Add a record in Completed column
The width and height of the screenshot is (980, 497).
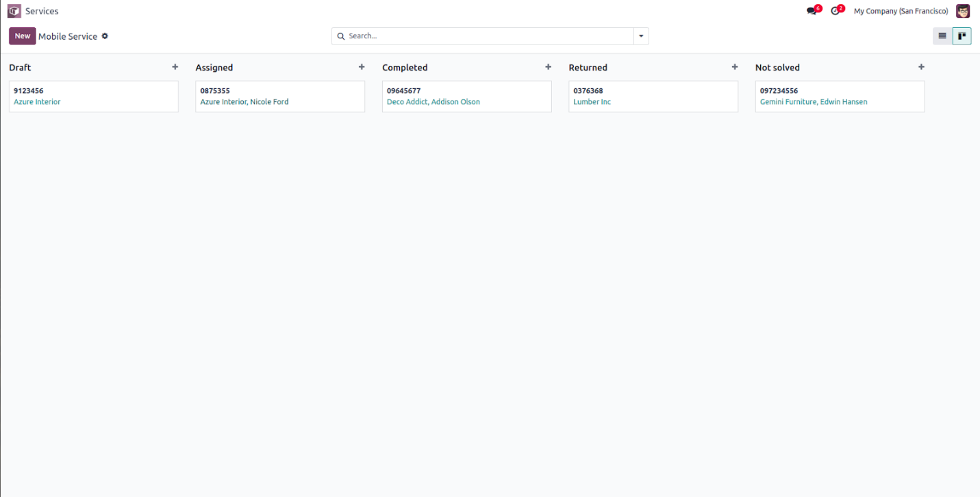(x=548, y=67)
